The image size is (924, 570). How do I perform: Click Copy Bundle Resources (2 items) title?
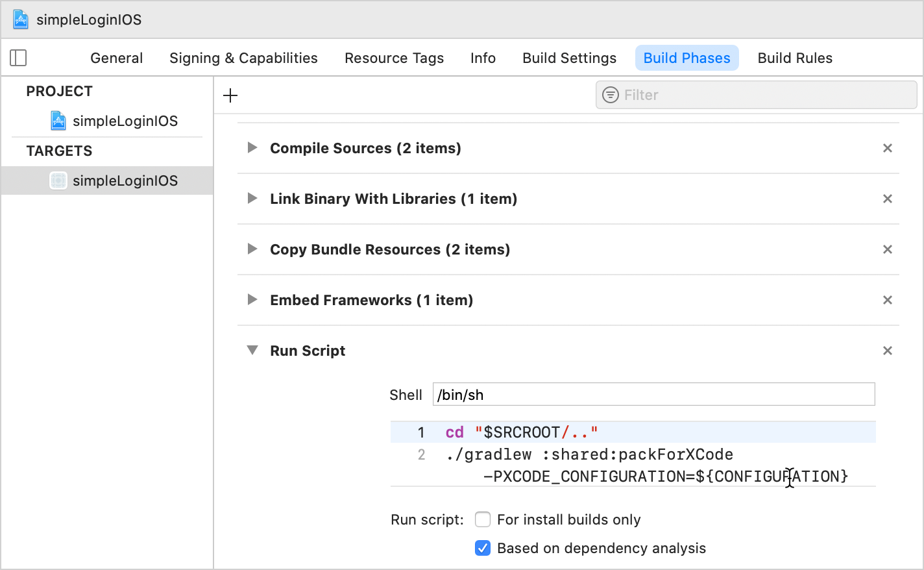pyautogui.click(x=390, y=249)
